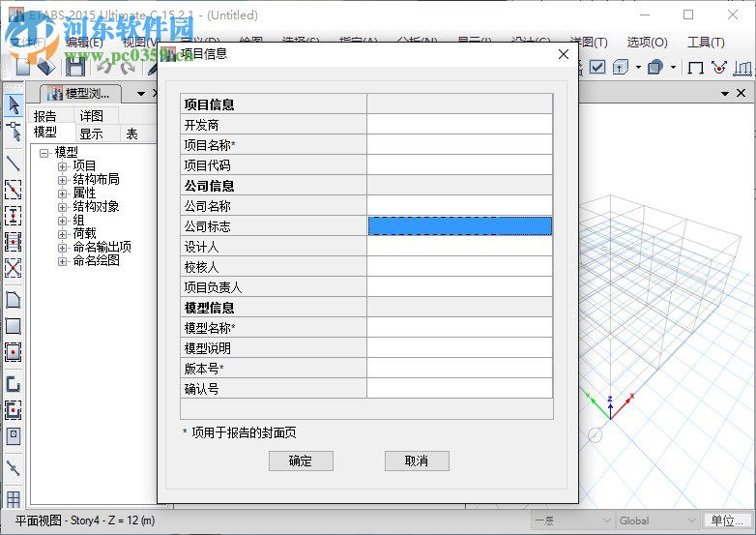Expand the 结构布局 tree node
Screen dimensions: 756x535
coord(62,180)
